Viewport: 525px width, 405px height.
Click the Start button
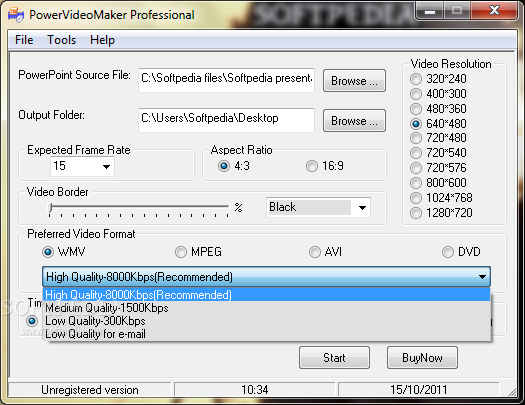(x=334, y=358)
